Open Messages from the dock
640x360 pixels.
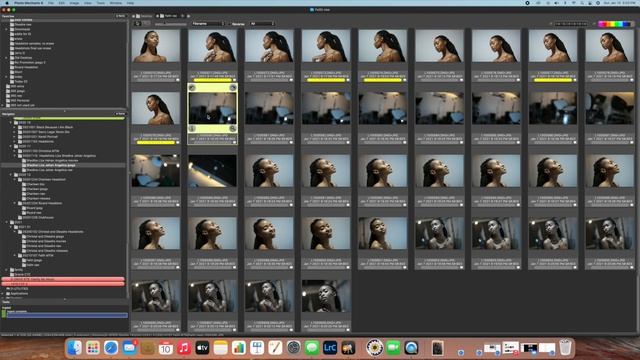pyautogui.click(x=312, y=348)
